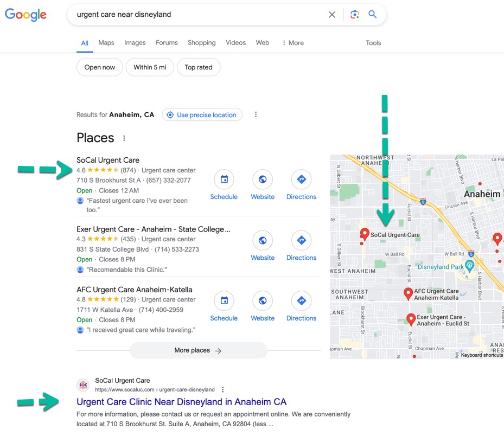Click the Google logo

tap(25, 15)
